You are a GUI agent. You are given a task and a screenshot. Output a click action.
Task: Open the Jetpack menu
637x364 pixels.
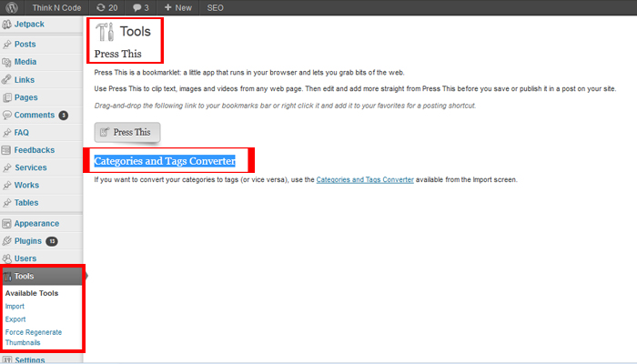pyautogui.click(x=29, y=24)
